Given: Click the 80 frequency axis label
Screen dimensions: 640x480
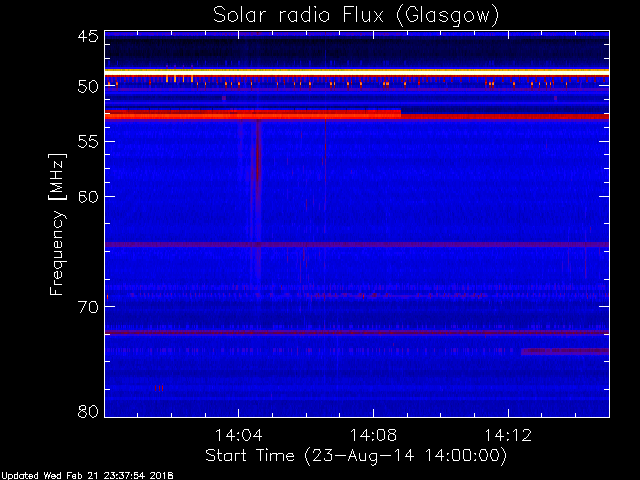Looking at the screenshot, I should click(x=88, y=411).
